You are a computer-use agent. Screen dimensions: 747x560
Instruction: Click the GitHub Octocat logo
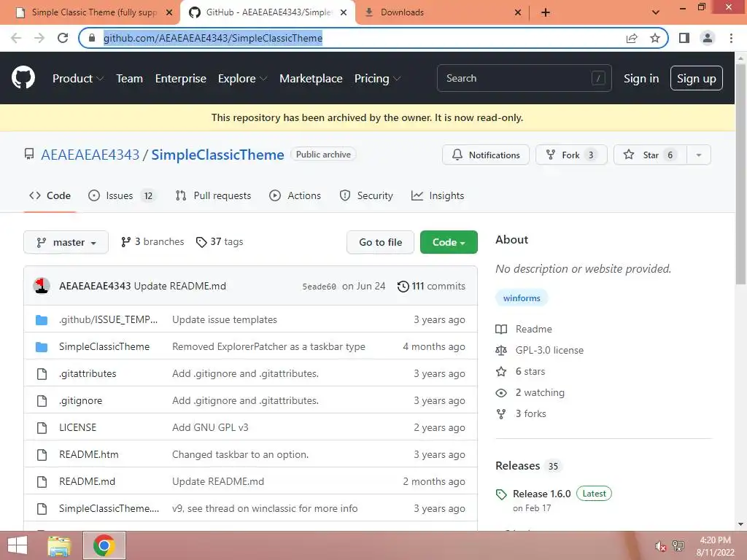click(23, 77)
